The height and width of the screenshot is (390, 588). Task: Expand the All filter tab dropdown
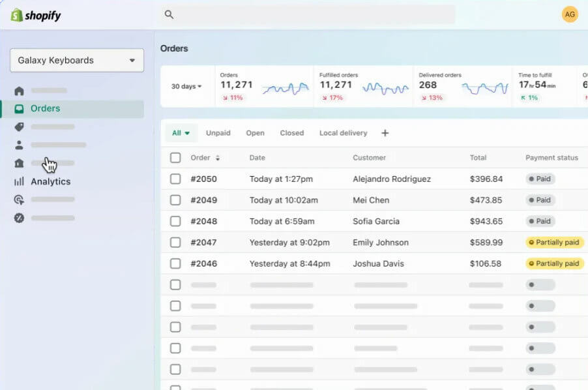coord(181,132)
